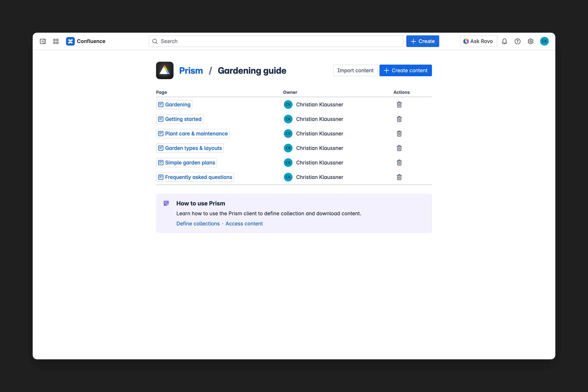588x392 pixels.
Task: Click Create content button
Action: (405, 71)
